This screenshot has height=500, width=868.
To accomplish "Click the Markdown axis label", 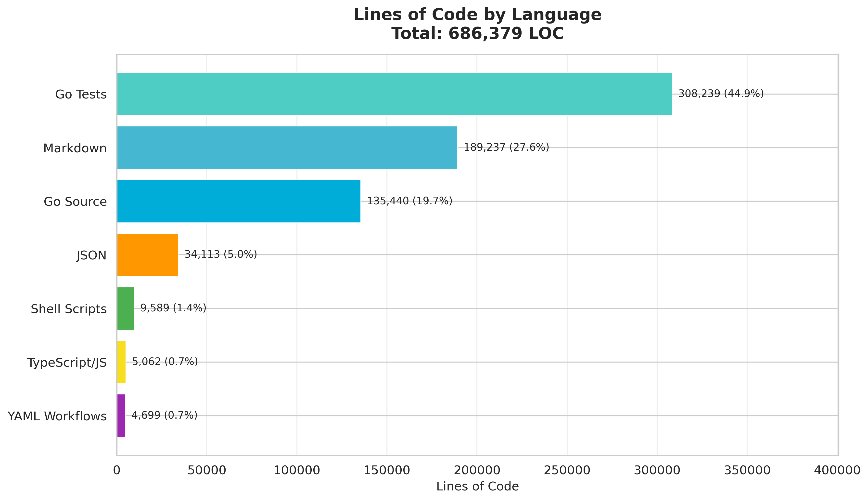I will pyautogui.click(x=75, y=148).
